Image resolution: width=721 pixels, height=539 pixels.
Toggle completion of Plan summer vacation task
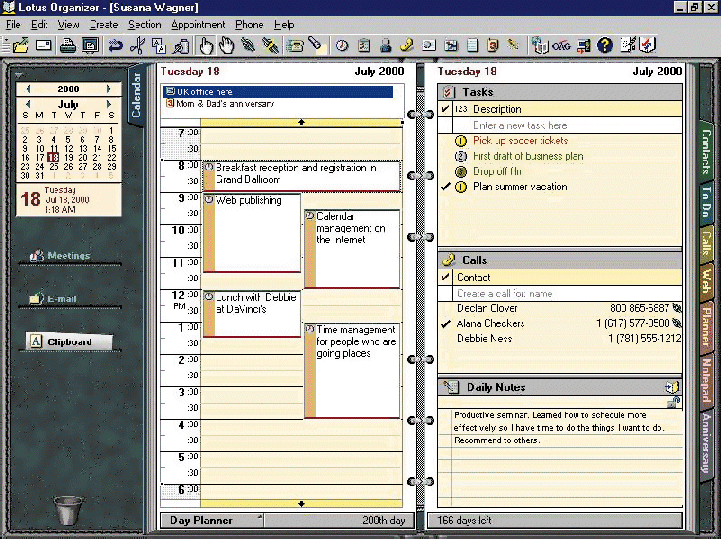pos(446,186)
